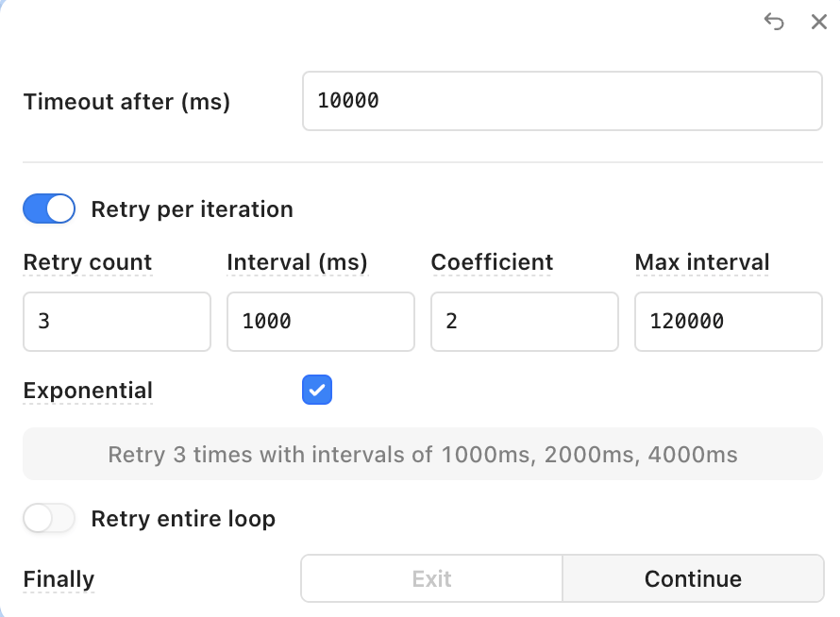This screenshot has width=840, height=617.
Task: Click the Max interval label
Action: tap(702, 262)
